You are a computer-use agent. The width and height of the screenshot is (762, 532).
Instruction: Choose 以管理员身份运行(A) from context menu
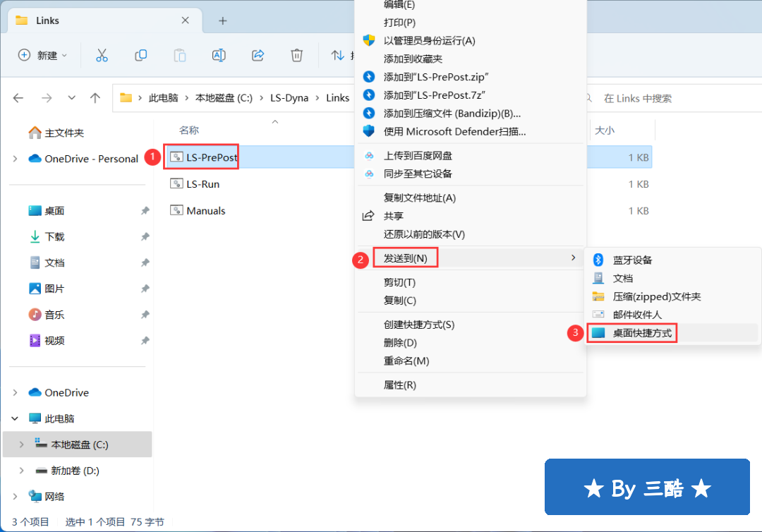pos(471,41)
